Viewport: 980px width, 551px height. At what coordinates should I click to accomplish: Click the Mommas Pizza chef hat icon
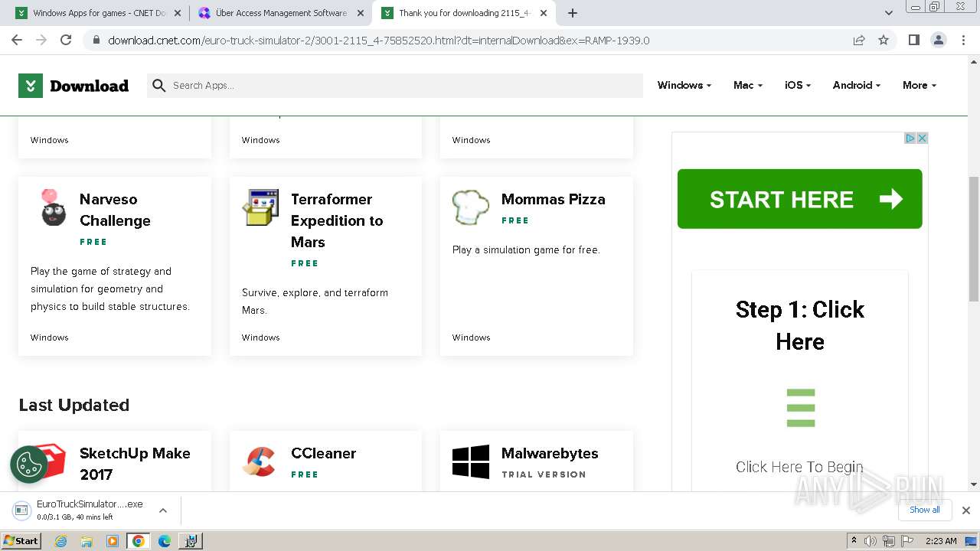pos(470,207)
